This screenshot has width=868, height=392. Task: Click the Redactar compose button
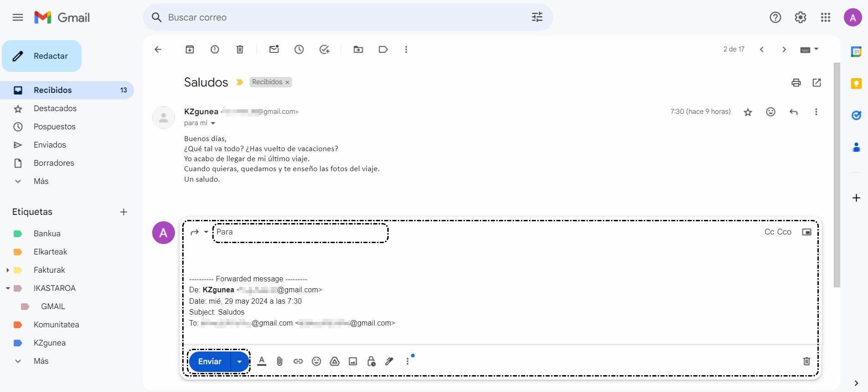41,56
